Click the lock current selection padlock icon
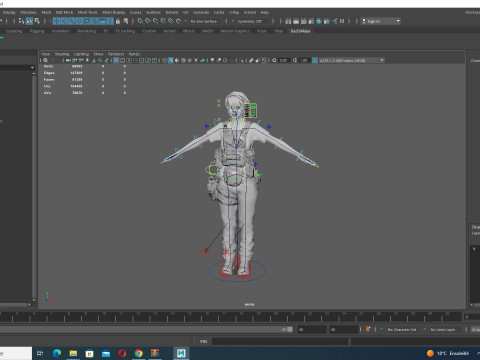Screen dimensions: 480x360 click(118, 21)
